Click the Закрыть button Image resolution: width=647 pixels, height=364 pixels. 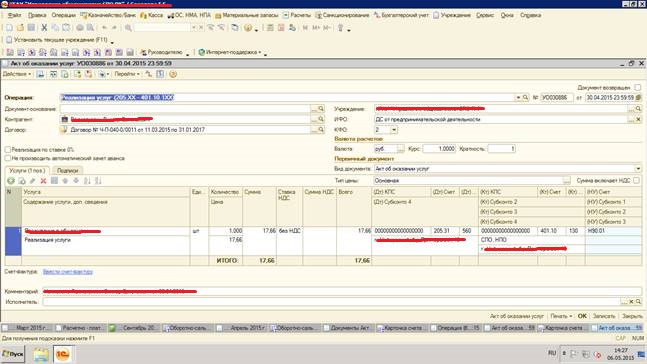[632, 316]
